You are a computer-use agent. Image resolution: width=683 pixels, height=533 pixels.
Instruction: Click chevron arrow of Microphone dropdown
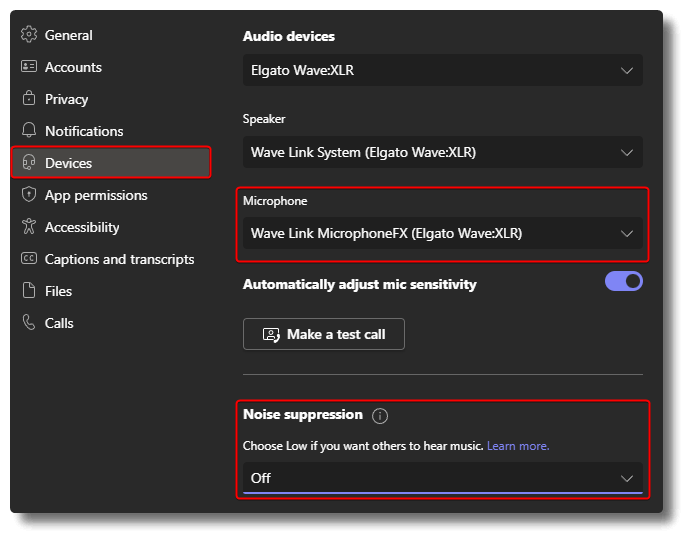coord(627,233)
